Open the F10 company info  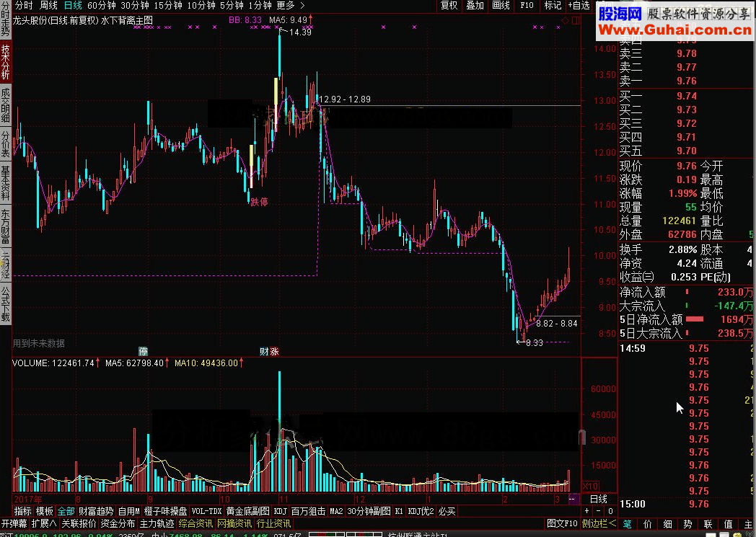coord(527,5)
